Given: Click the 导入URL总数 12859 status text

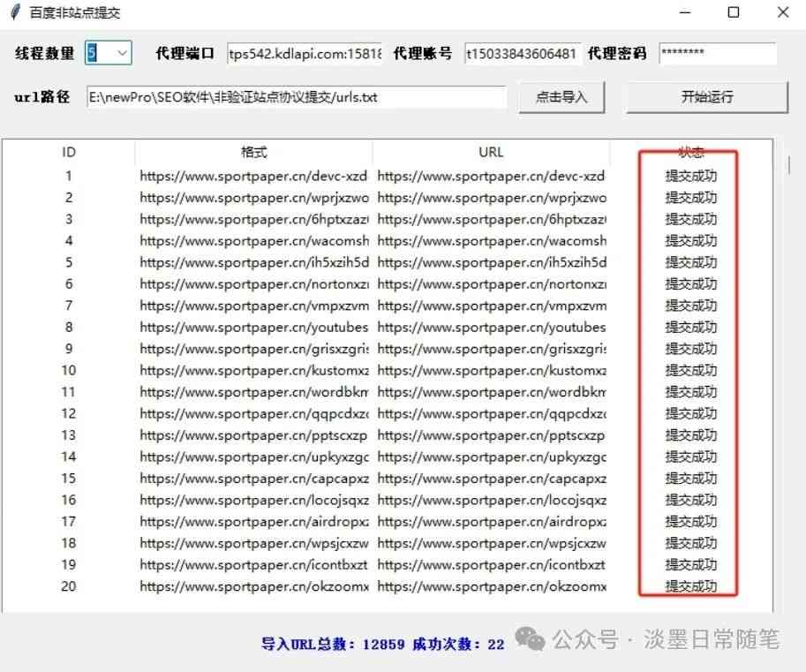Looking at the screenshot, I should [333, 644].
